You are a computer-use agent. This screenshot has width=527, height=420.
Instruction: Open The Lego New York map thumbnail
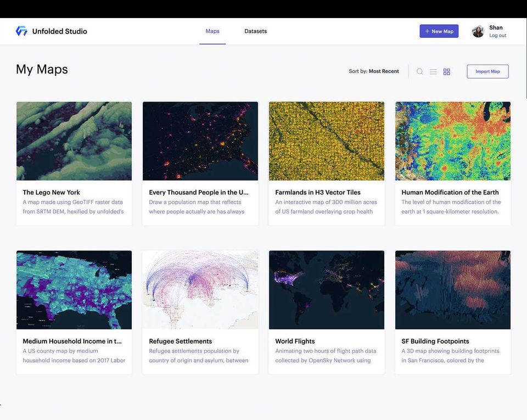pos(74,141)
